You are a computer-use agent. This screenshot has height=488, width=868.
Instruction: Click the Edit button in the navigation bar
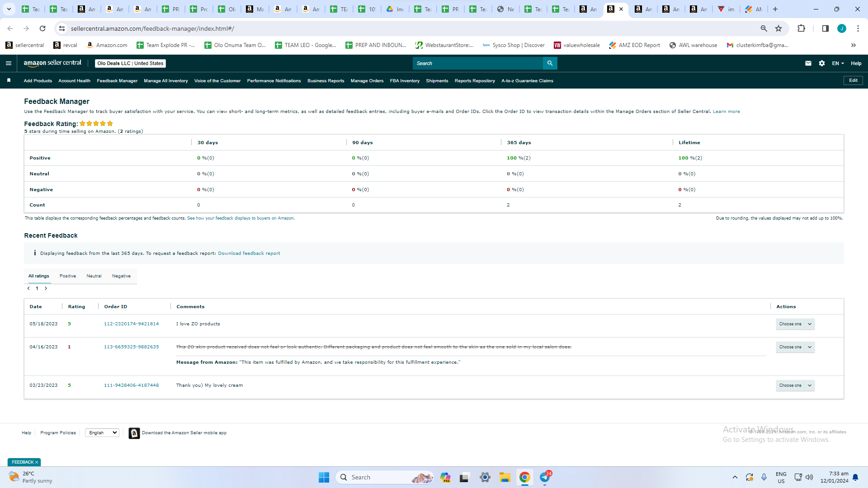pos(853,80)
